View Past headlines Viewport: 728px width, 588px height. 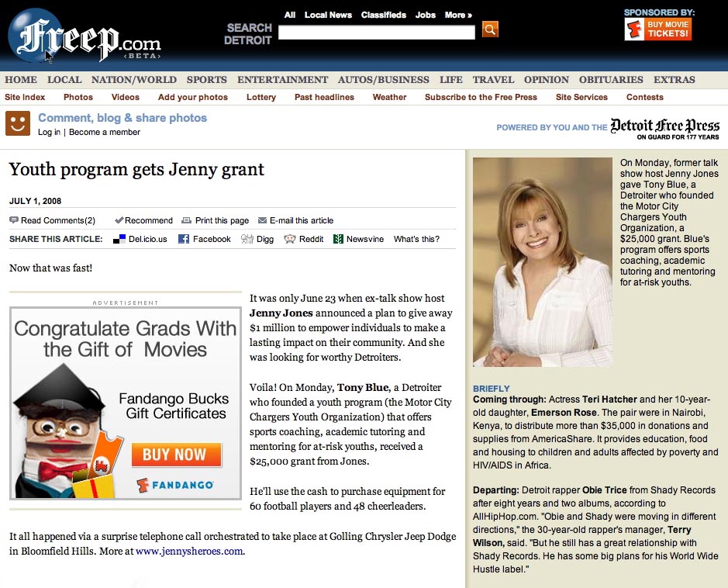tap(324, 97)
